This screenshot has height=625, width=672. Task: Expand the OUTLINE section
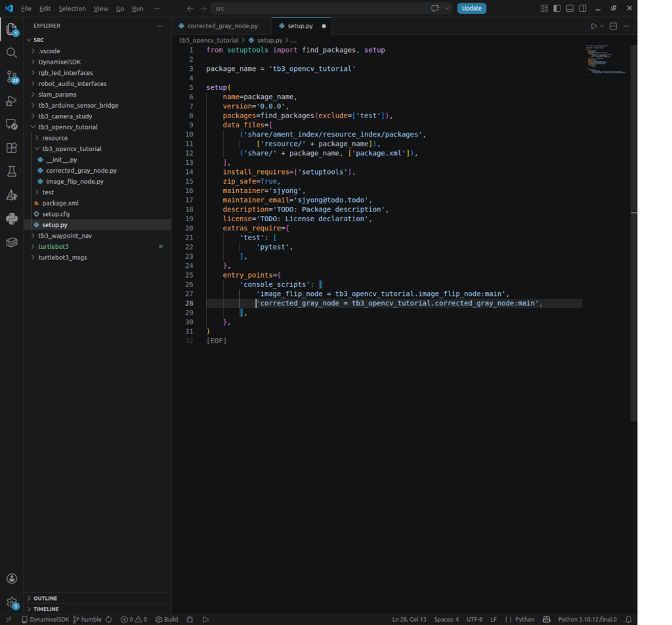tap(98, 598)
